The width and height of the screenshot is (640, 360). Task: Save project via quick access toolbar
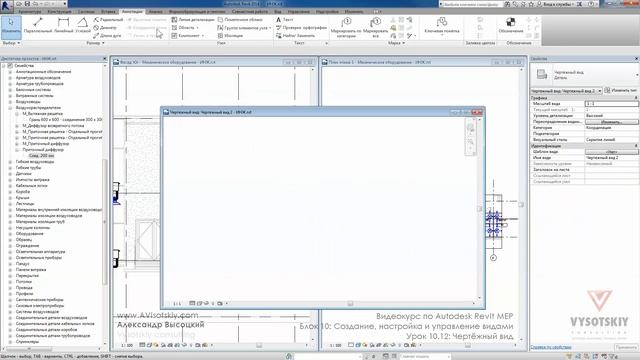point(27,4)
